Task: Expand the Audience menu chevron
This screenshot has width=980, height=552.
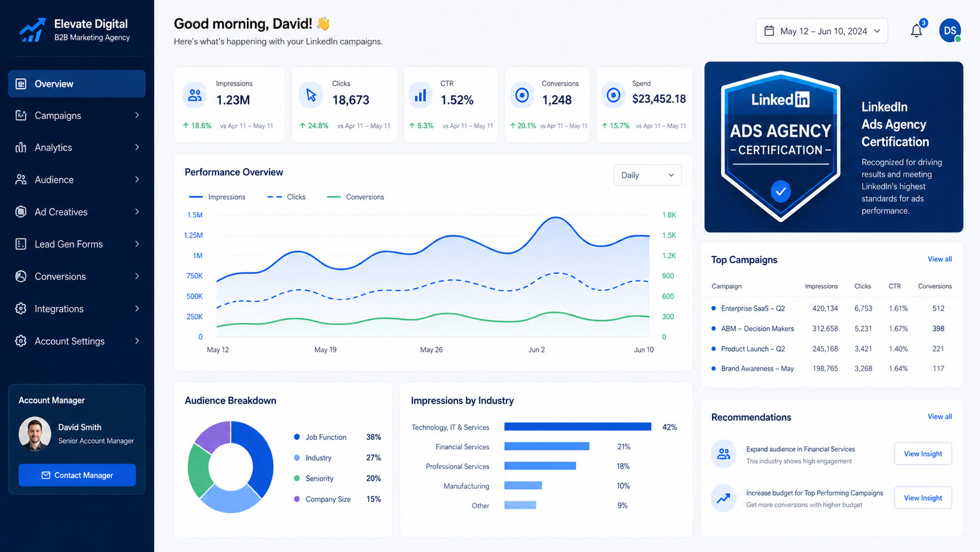Action: click(137, 180)
